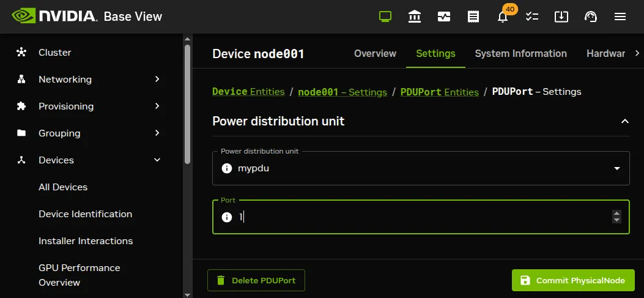The height and width of the screenshot is (298, 644).
Task: Open the activity pulse monitor icon
Action: pyautogui.click(x=444, y=17)
